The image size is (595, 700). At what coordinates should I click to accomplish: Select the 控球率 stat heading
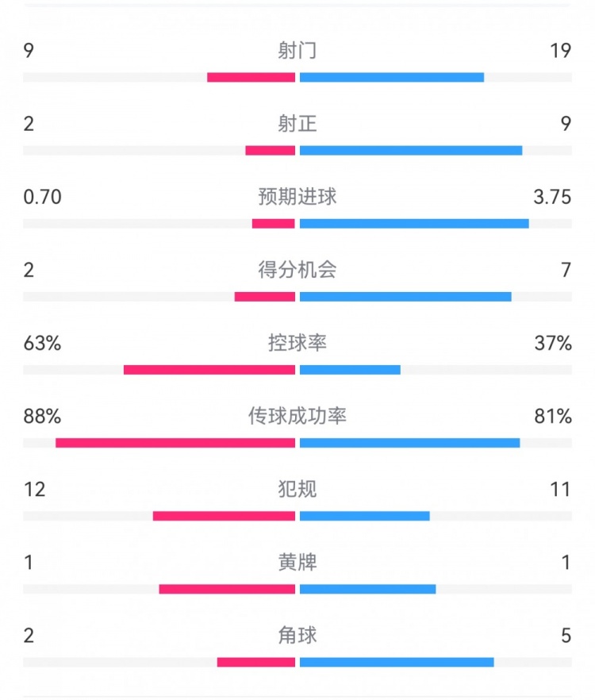tap(297, 343)
